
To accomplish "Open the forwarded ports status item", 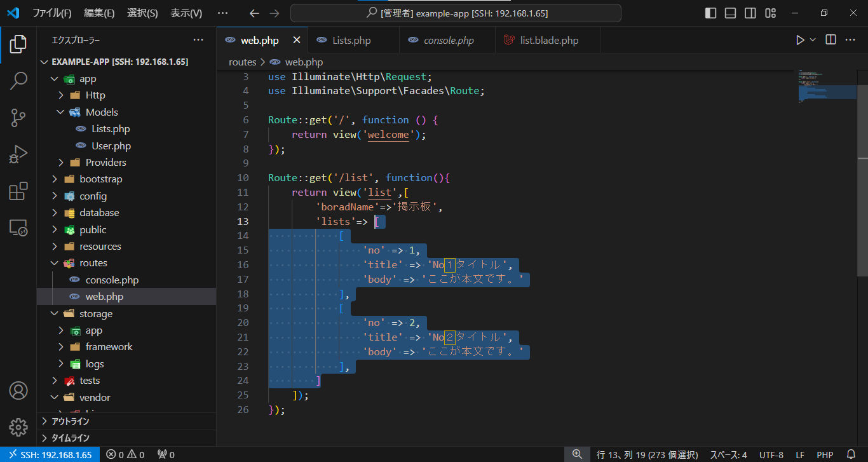I will 166,455.
